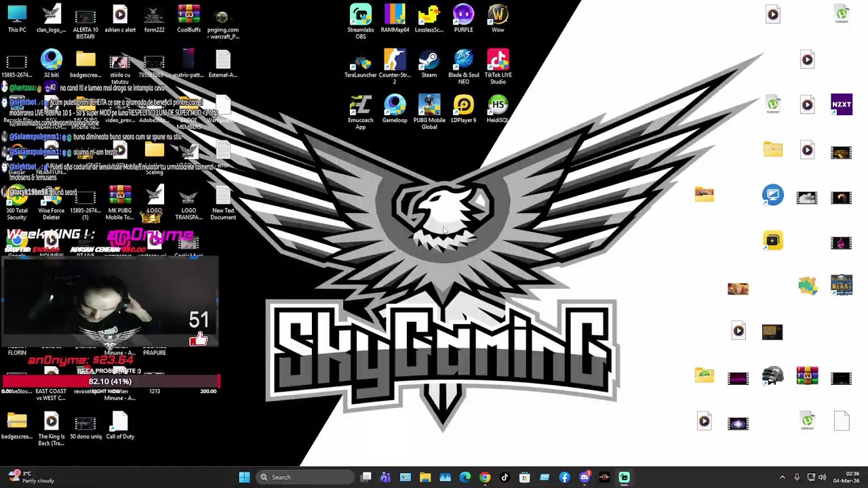This screenshot has width=868, height=488.
Task: Select the Streamlabs OBS desktop shortcut
Action: click(361, 22)
